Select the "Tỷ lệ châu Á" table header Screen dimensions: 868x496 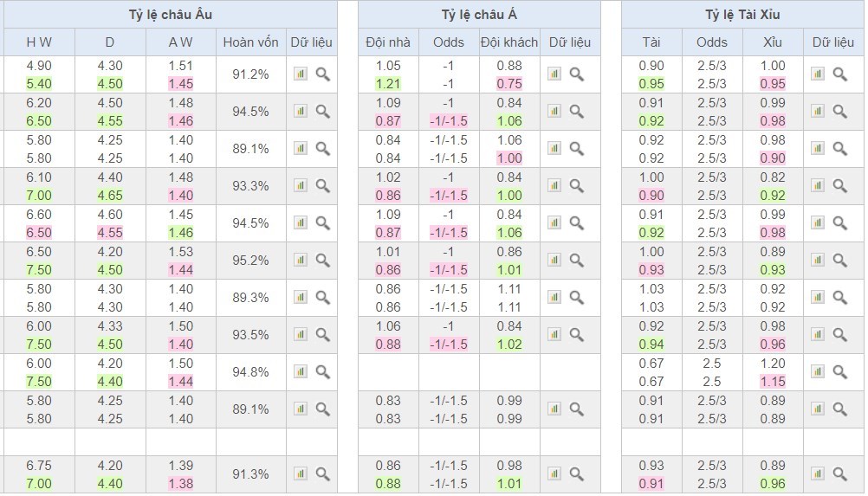pos(478,15)
